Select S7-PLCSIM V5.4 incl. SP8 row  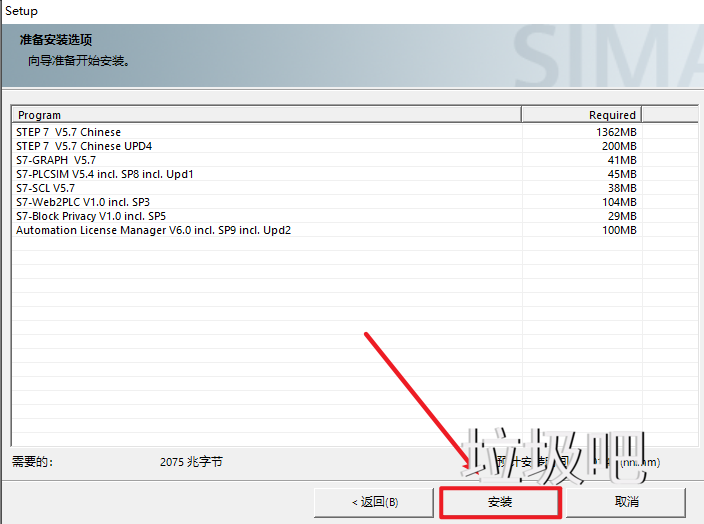pos(104,174)
